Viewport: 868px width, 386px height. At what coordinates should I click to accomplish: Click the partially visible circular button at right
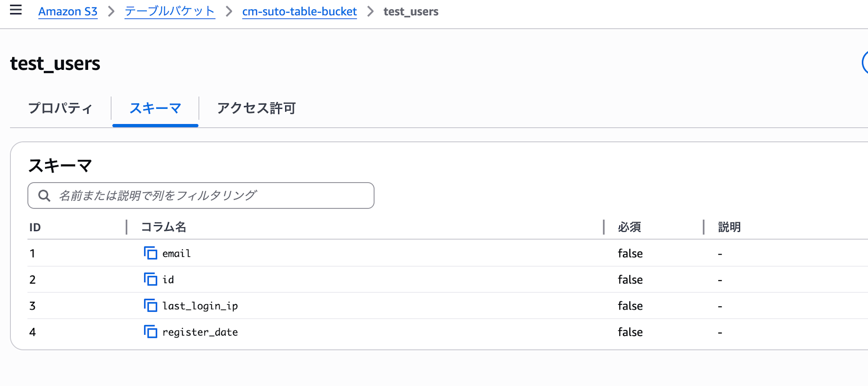tap(865, 63)
